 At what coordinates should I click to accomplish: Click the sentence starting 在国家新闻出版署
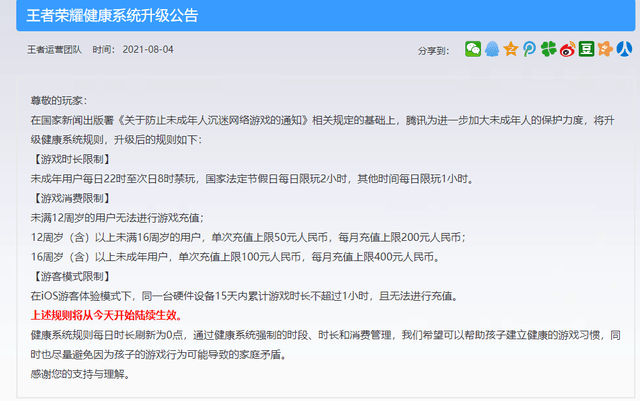coord(322,120)
